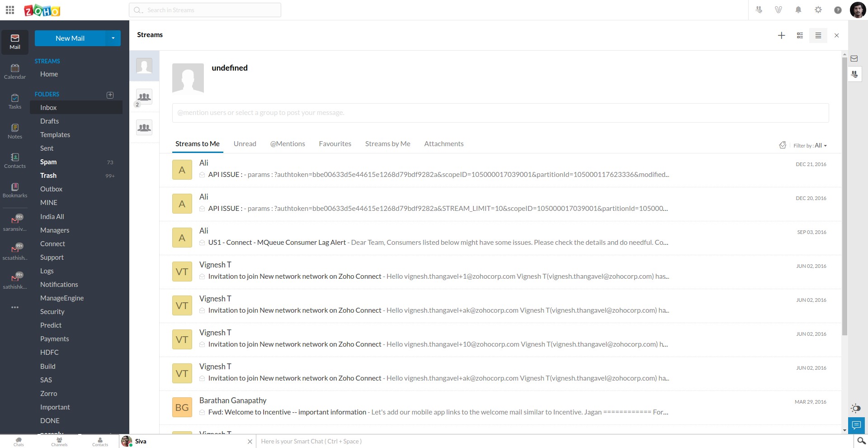The height and width of the screenshot is (448, 868).
Task: Open help question mark icon
Action: [838, 10]
